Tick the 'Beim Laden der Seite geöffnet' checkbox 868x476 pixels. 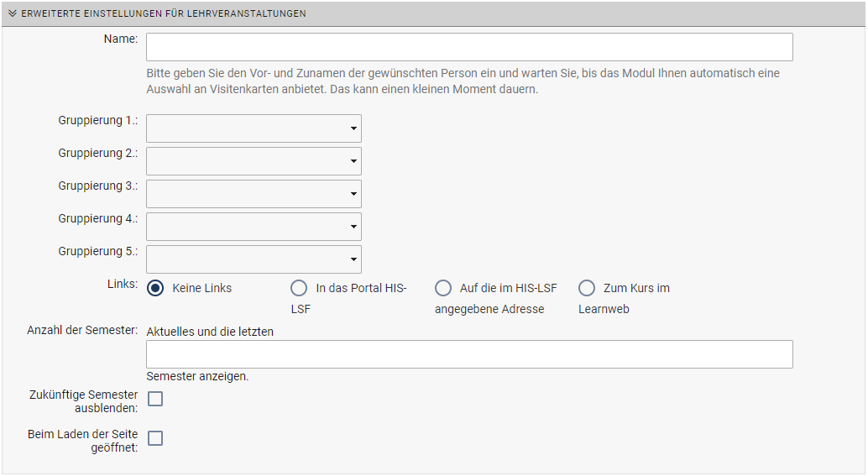(x=155, y=438)
